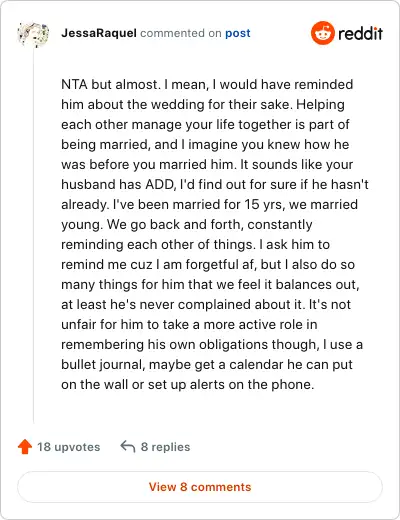Viewport: 400px width, 520px height.
Task: Click the "commented on" text
Action: 181,33
